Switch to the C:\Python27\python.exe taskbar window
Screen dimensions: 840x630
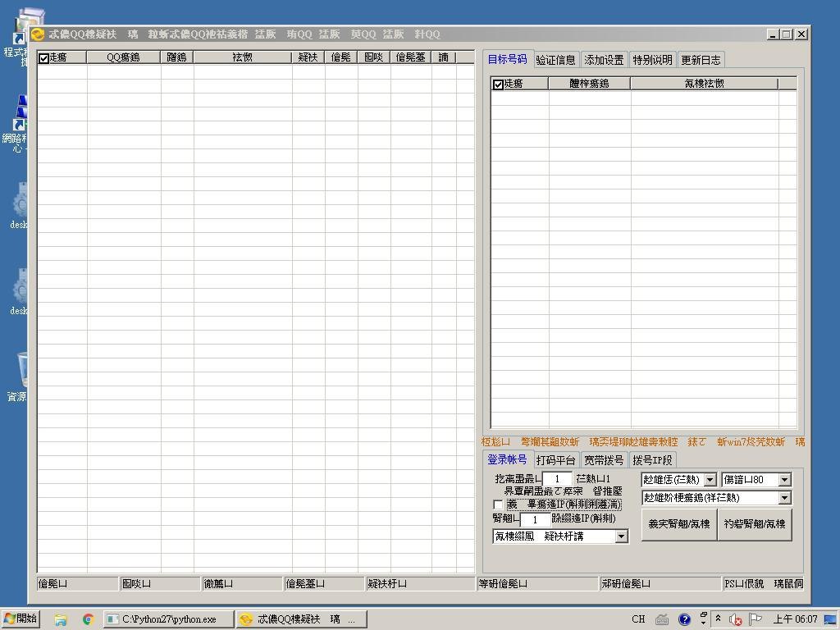click(169, 619)
